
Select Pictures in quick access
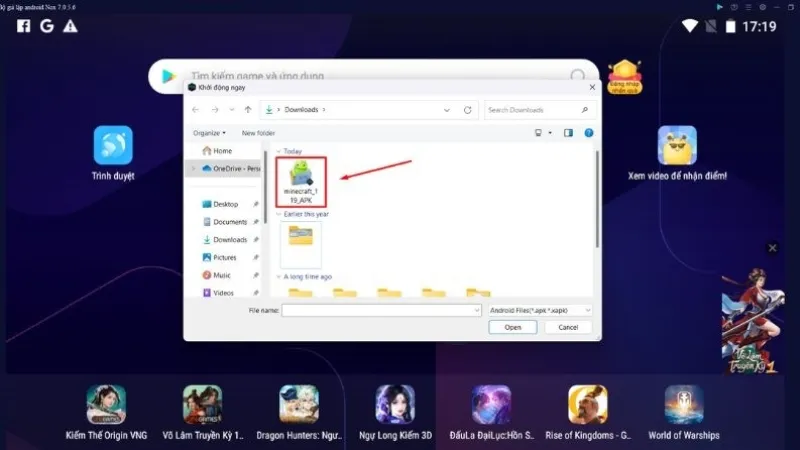224,258
